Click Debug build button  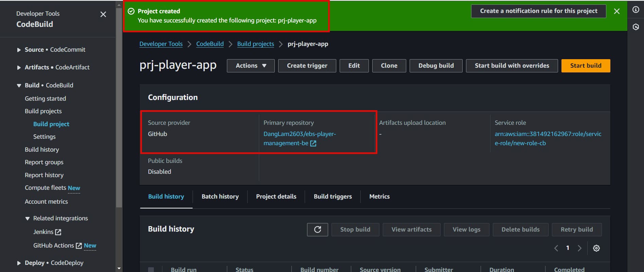436,66
